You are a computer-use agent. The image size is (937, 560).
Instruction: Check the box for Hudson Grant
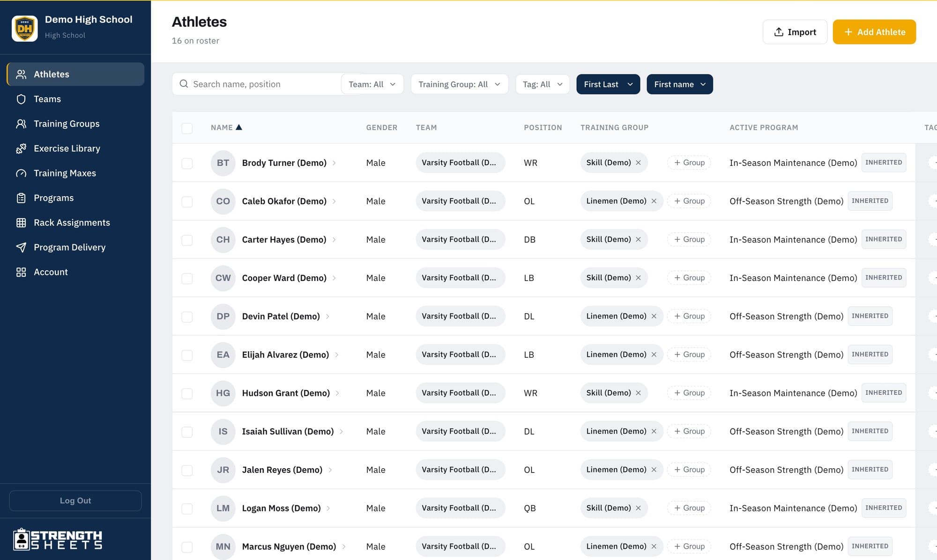pyautogui.click(x=187, y=394)
